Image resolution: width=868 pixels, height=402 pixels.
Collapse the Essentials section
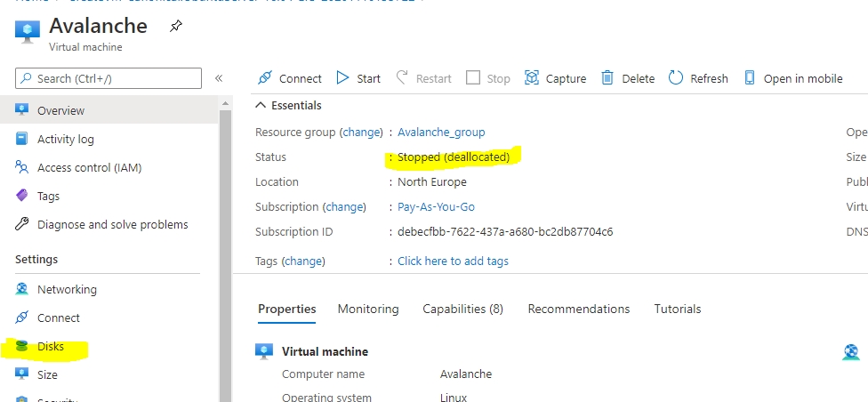coord(261,105)
